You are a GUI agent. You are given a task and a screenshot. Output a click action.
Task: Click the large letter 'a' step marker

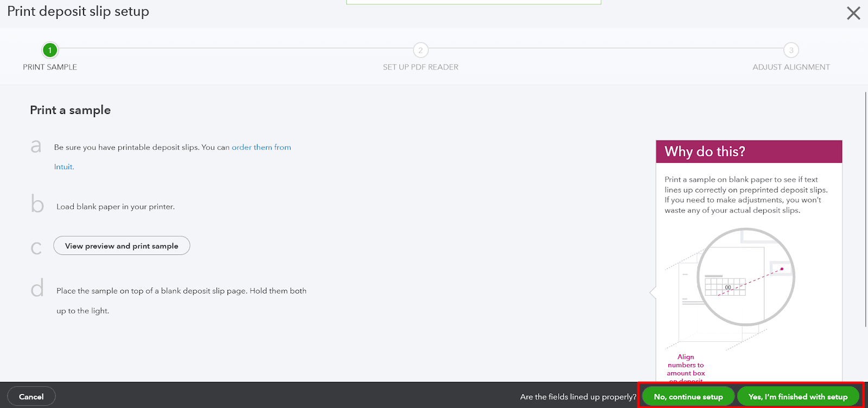(x=36, y=146)
